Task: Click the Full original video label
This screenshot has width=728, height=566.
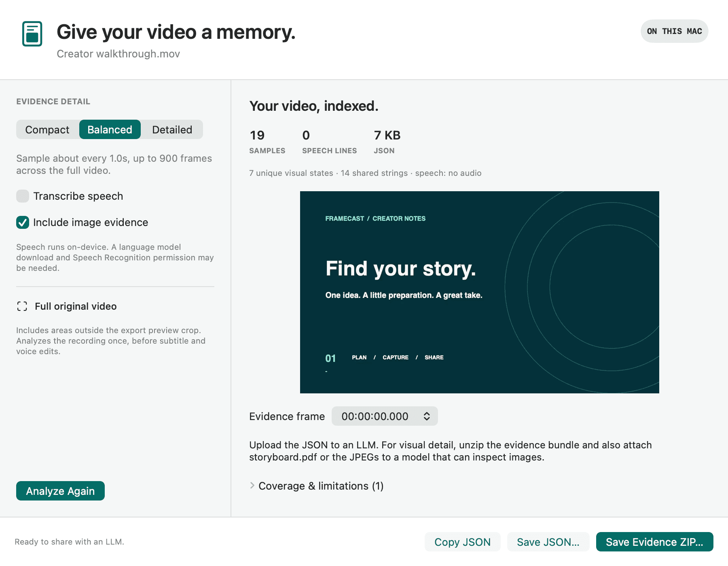Action: pos(76,306)
